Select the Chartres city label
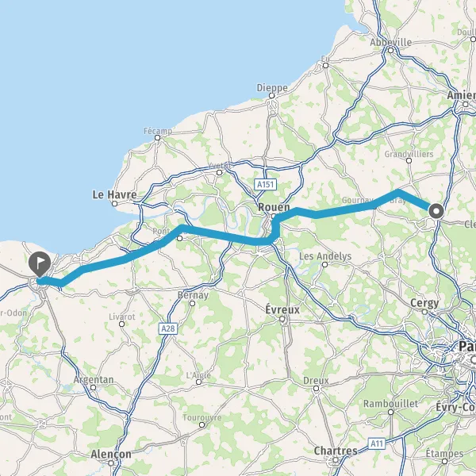476x476 pixels. pos(336,451)
